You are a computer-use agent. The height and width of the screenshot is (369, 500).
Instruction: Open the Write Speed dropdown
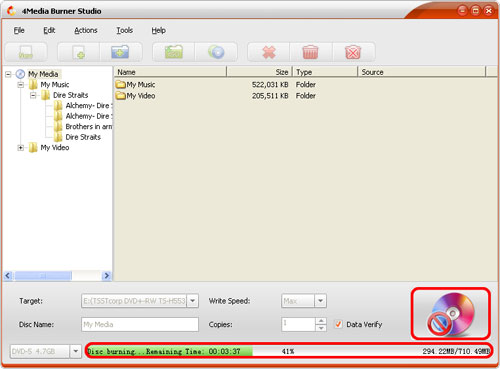click(x=320, y=301)
